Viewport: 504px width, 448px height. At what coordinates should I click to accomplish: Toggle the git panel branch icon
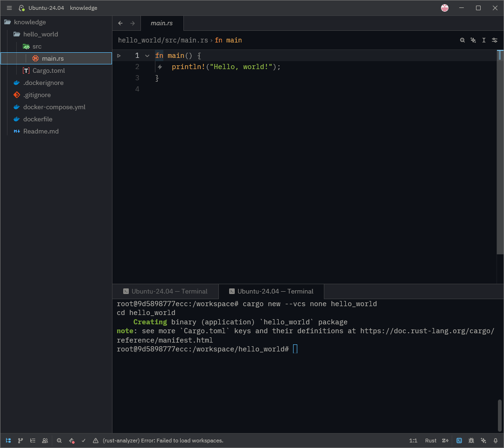21,441
